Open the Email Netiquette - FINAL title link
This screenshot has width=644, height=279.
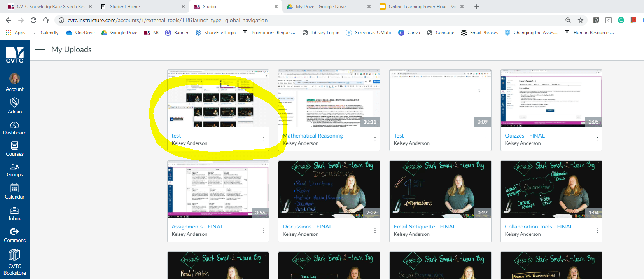point(425,227)
